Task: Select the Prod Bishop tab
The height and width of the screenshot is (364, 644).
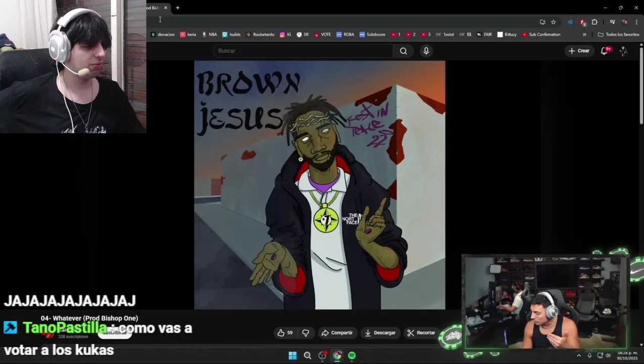Action: [154, 8]
